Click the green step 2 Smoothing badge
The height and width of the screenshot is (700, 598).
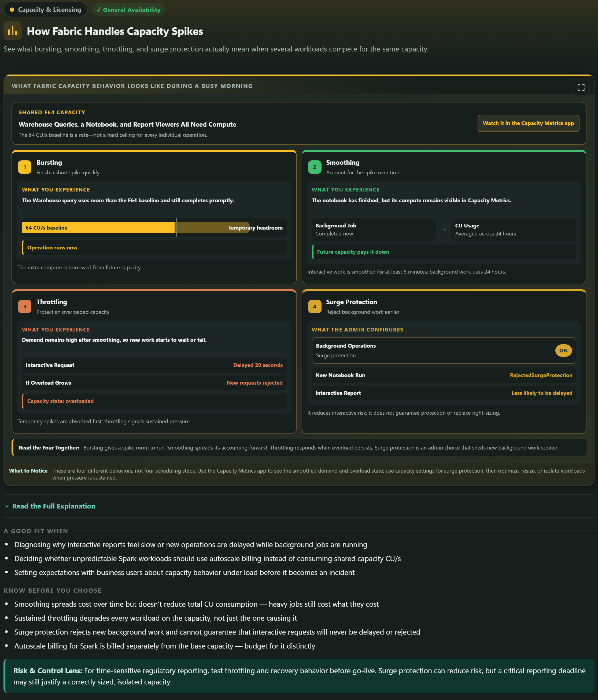[315, 167]
